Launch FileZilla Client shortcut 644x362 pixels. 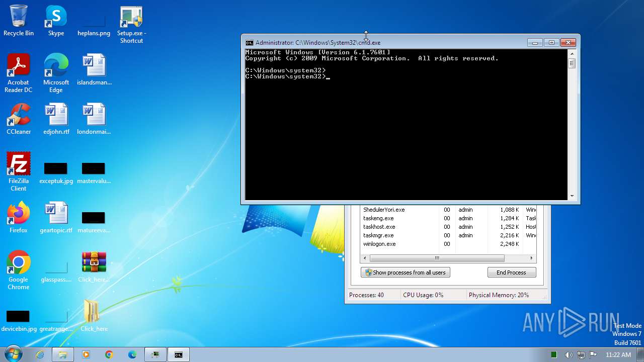click(19, 172)
